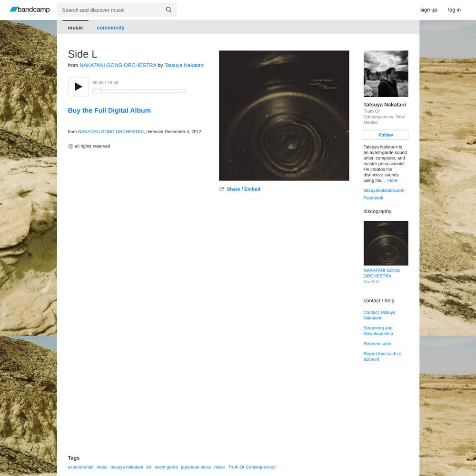Click the track progress slider handle
Screen dimensions: 476x476
coord(97,91)
